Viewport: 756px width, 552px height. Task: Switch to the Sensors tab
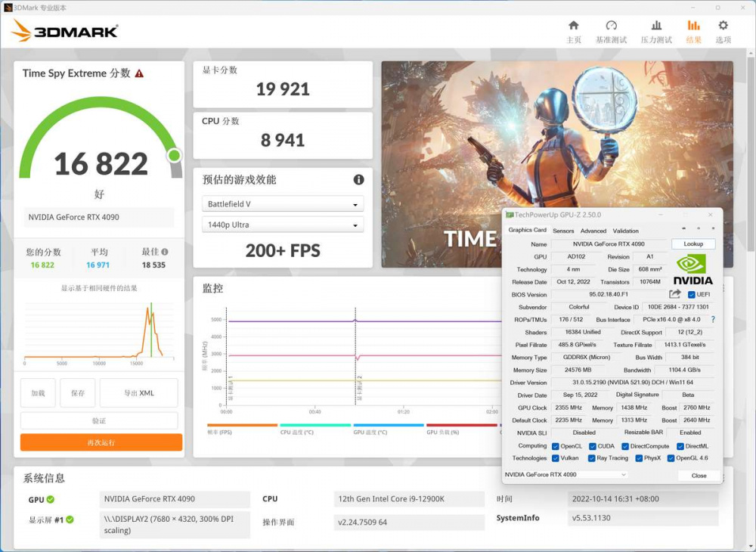pos(563,231)
